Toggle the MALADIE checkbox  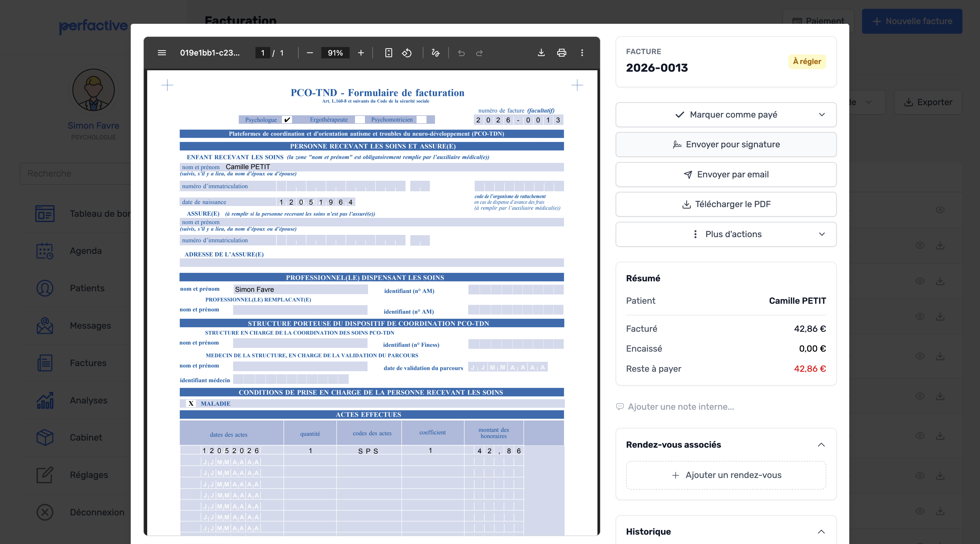191,404
